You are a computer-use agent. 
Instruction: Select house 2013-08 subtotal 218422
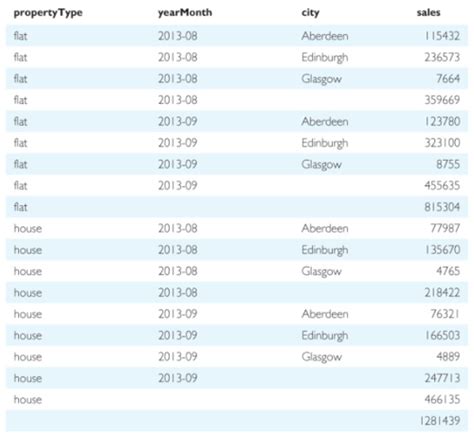[442, 293]
